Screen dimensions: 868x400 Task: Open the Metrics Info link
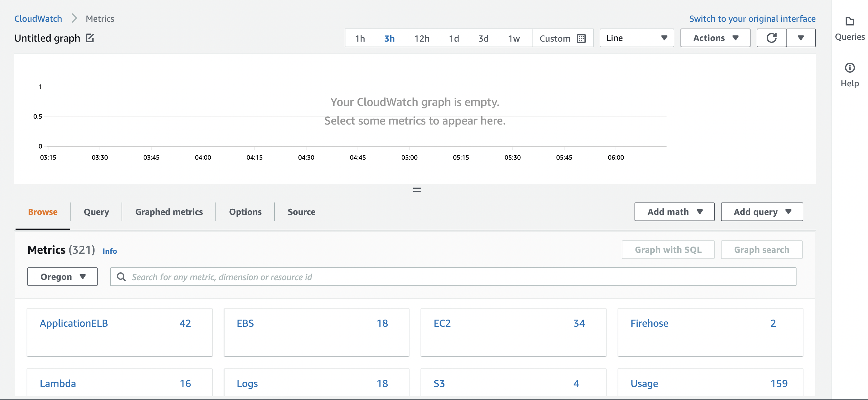click(x=109, y=251)
